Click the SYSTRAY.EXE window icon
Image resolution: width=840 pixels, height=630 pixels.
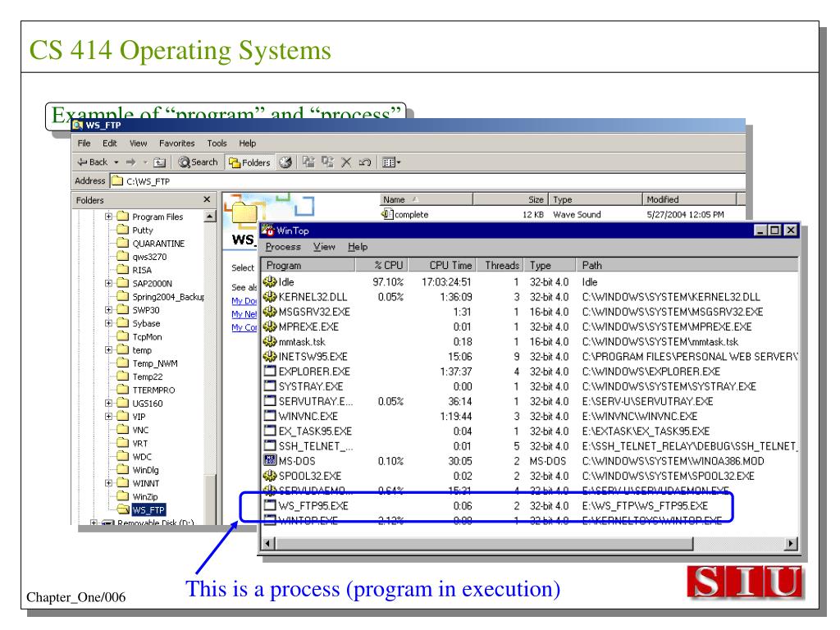tap(270, 386)
